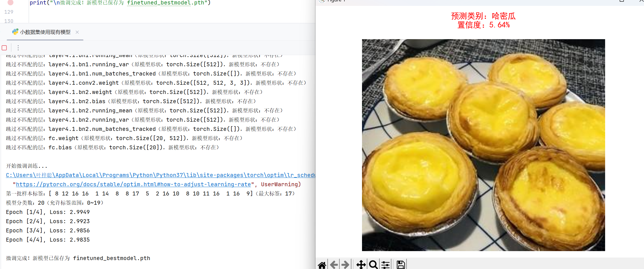644x269 pixels.
Task: Open pytorch.org learning rate docs link
Action: 133,184
